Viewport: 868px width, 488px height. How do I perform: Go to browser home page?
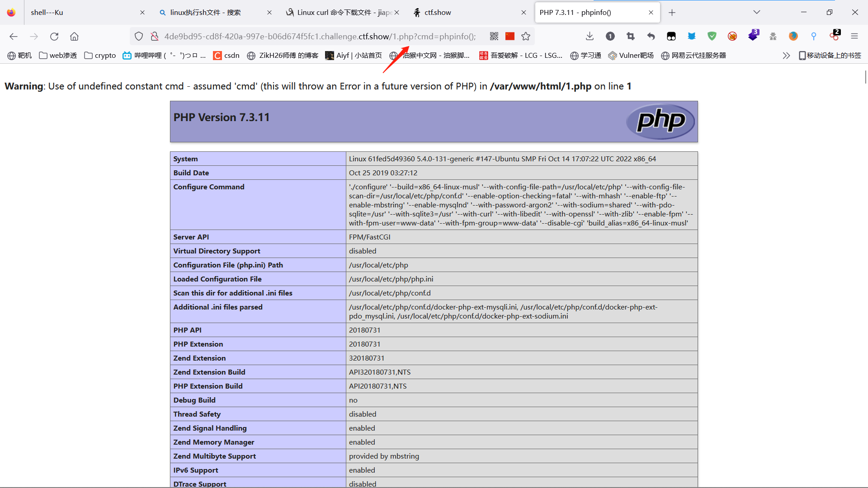[x=74, y=36]
